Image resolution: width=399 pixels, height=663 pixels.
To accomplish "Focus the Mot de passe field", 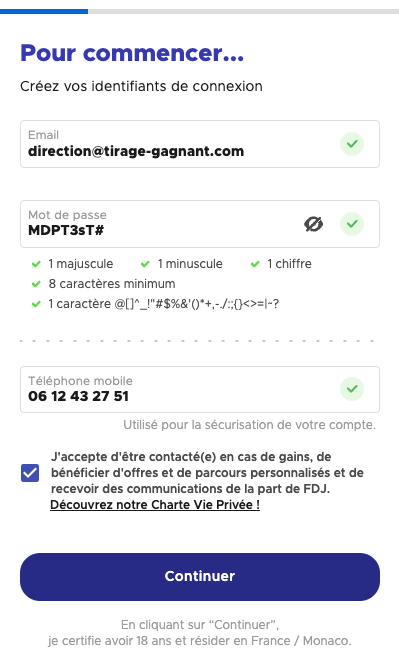I will (x=200, y=224).
